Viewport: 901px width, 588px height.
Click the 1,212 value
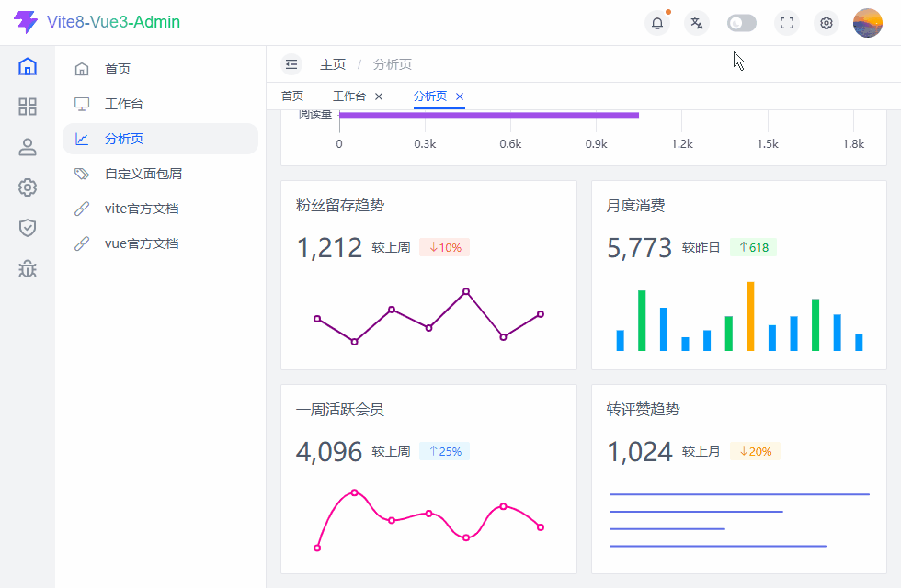(329, 248)
